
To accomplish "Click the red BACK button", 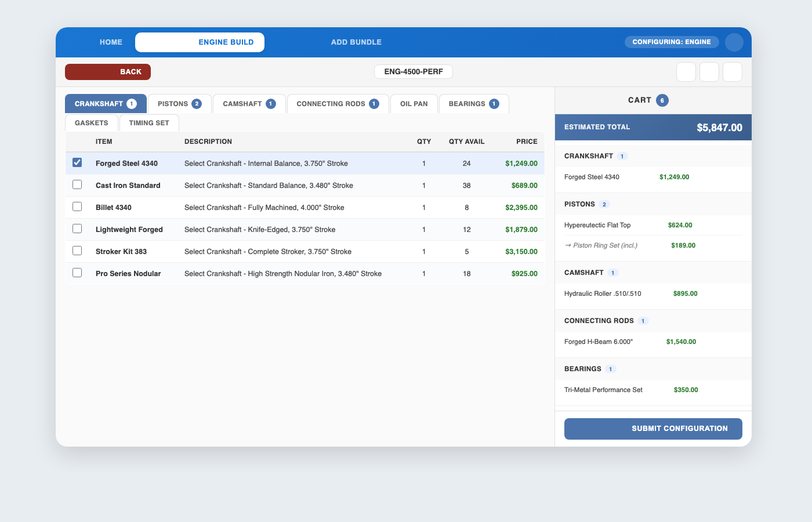I will click(107, 71).
